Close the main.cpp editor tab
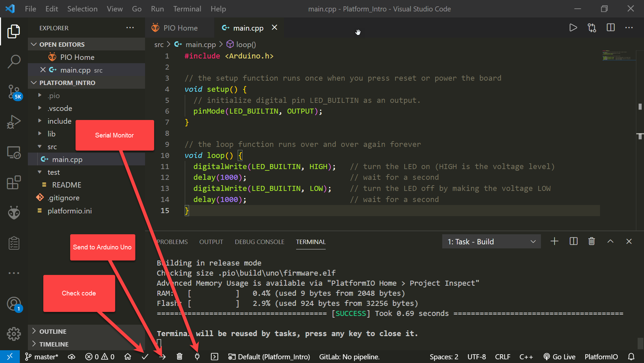Viewport: 644px width, 363px height. pyautogui.click(x=274, y=28)
